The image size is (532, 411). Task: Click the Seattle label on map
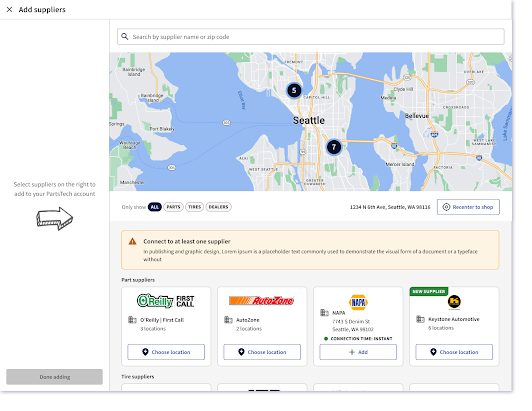click(x=309, y=120)
